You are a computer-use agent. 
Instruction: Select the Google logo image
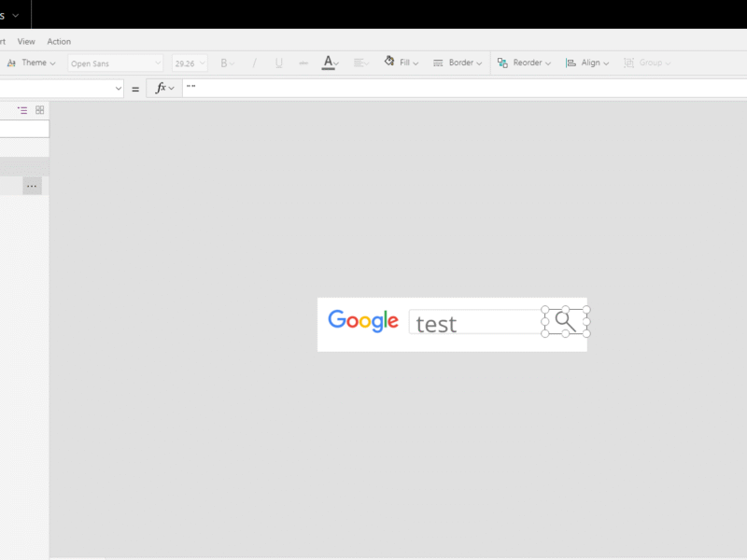pos(363,321)
